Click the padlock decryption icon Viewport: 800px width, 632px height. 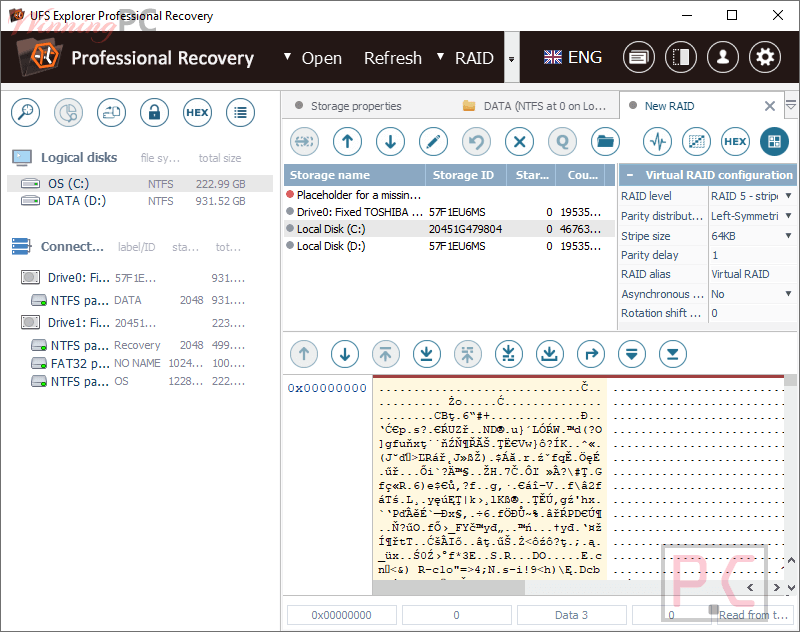pos(155,112)
